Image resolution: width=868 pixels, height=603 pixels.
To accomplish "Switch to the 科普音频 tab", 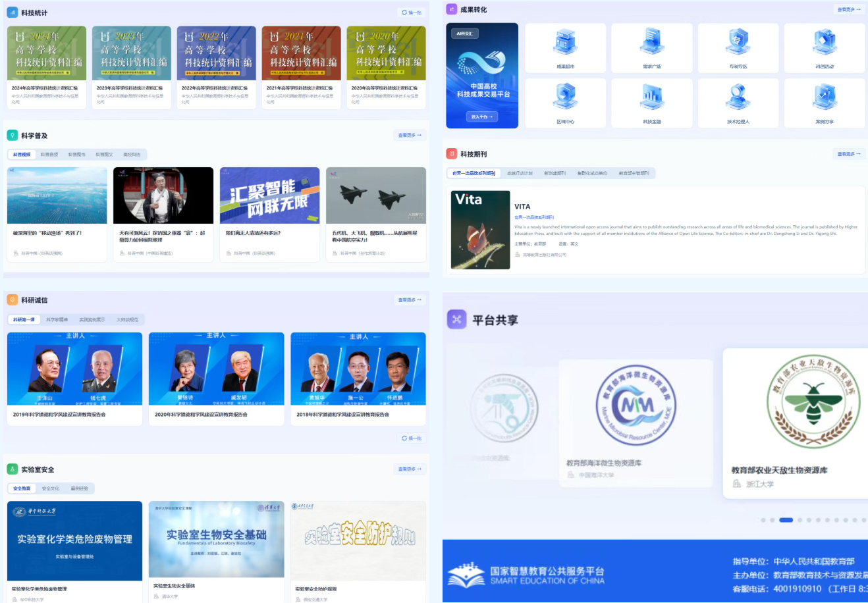I will [x=49, y=155].
